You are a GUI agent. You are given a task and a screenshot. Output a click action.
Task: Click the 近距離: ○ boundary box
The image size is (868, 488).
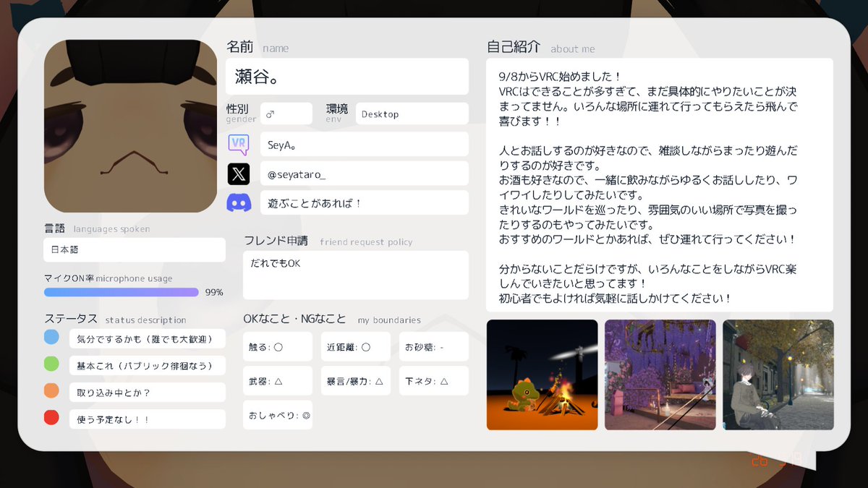[x=356, y=347]
